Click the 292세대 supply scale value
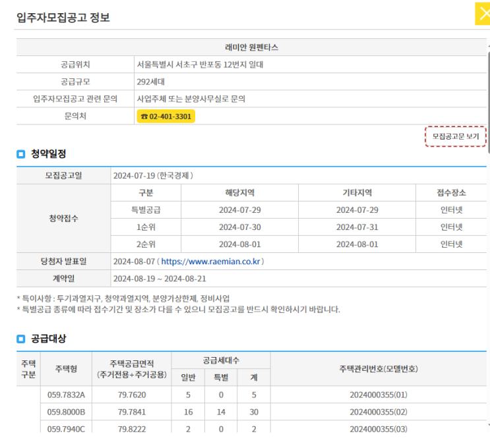Image resolution: width=490 pixels, height=448 pixels. (x=150, y=82)
